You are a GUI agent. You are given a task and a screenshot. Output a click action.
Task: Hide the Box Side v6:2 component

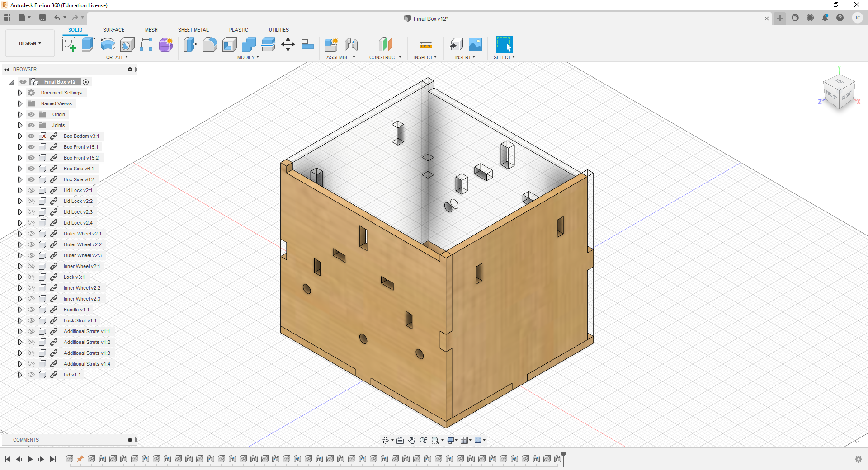[31, 179]
